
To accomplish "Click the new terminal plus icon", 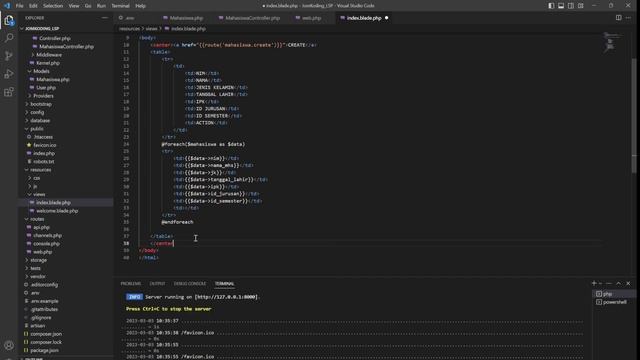I will pos(594,283).
